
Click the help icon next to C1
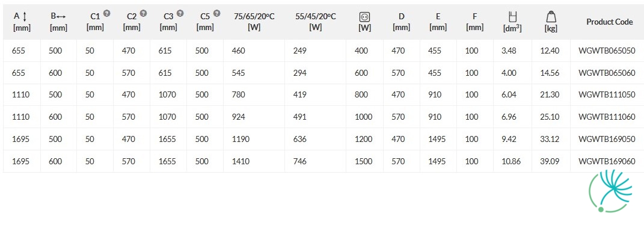click(x=107, y=13)
